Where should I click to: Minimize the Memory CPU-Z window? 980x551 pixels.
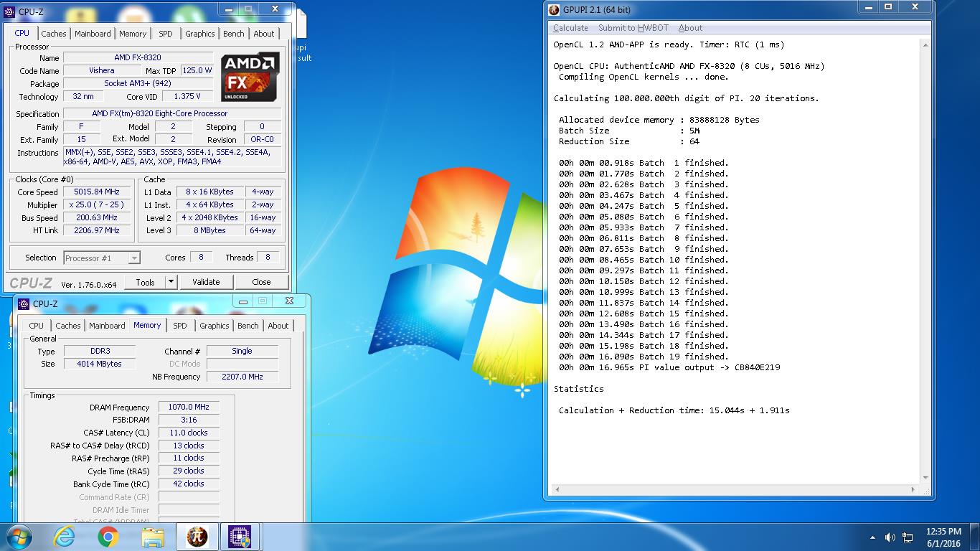click(244, 301)
